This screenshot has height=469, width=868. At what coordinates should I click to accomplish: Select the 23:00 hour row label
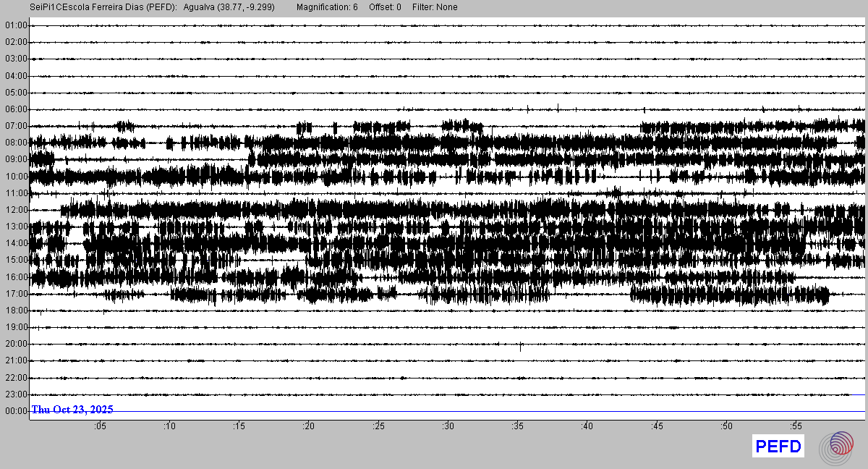click(15, 394)
